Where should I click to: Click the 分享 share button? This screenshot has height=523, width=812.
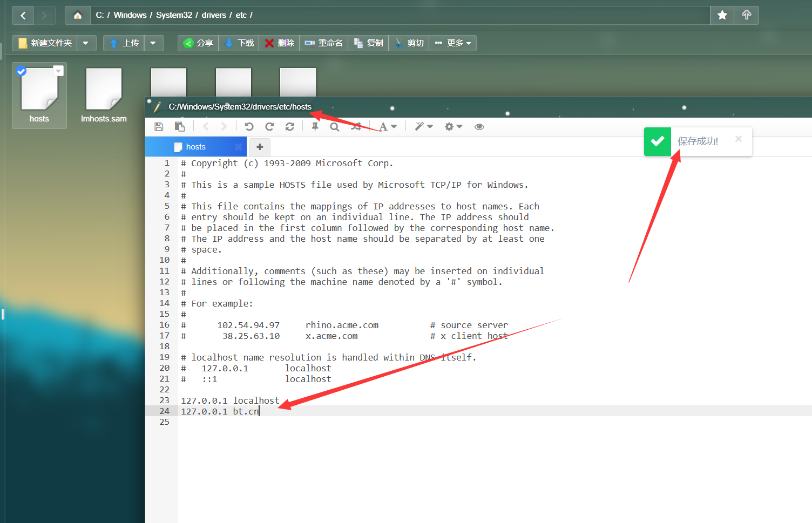coord(198,43)
